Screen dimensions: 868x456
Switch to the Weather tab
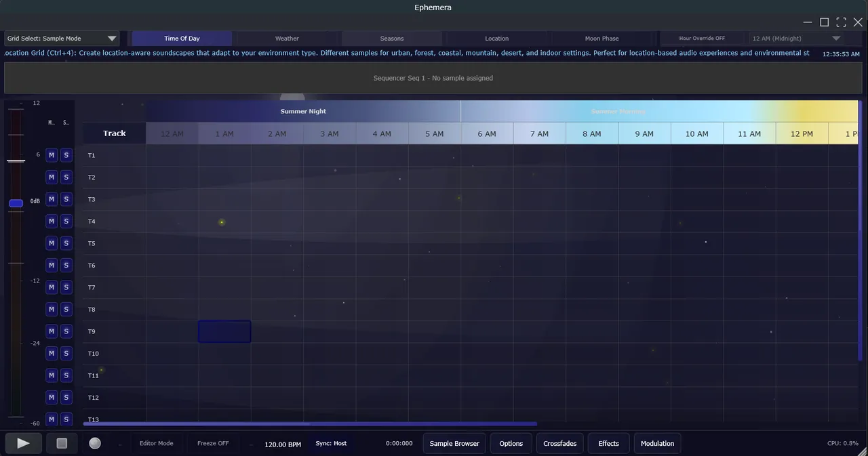[287, 39]
